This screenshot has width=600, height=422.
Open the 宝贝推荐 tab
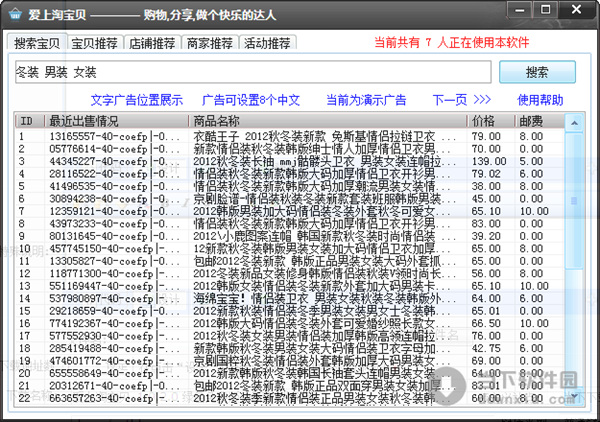95,43
